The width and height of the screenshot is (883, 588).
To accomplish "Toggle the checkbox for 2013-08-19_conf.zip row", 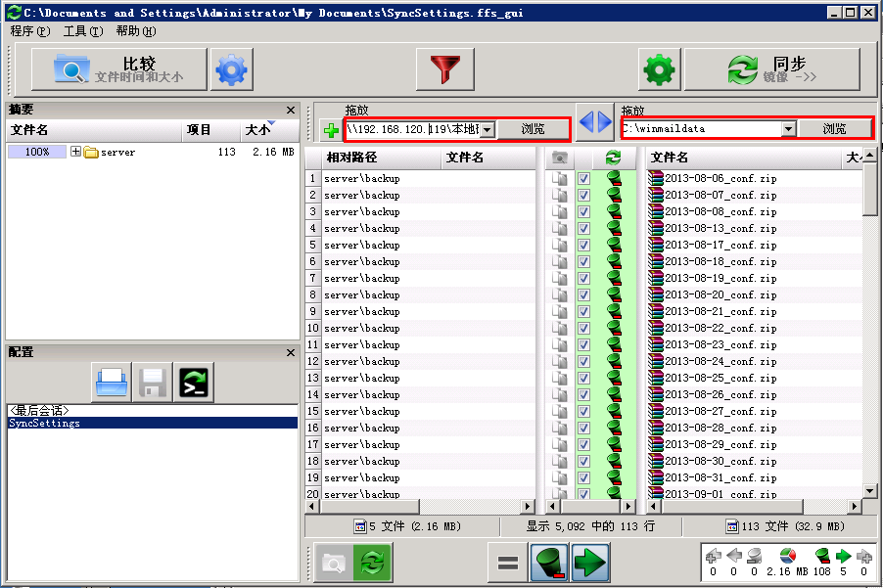I will (584, 279).
